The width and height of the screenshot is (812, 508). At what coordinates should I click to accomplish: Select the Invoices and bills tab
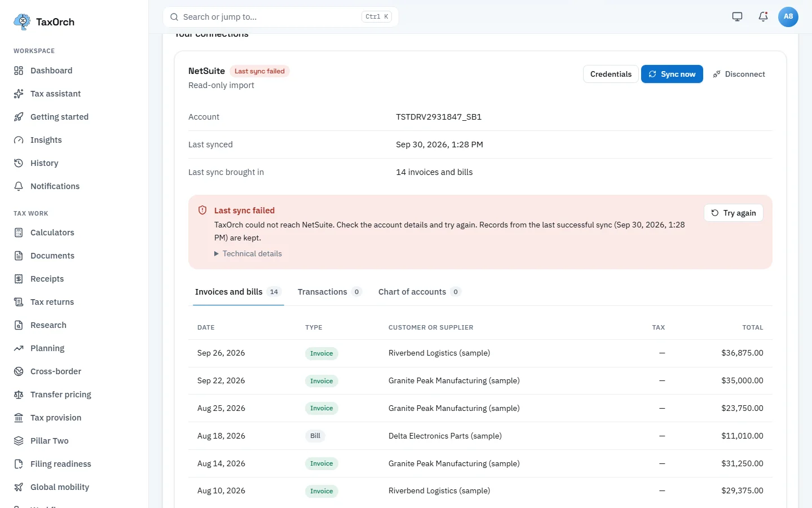click(238, 292)
